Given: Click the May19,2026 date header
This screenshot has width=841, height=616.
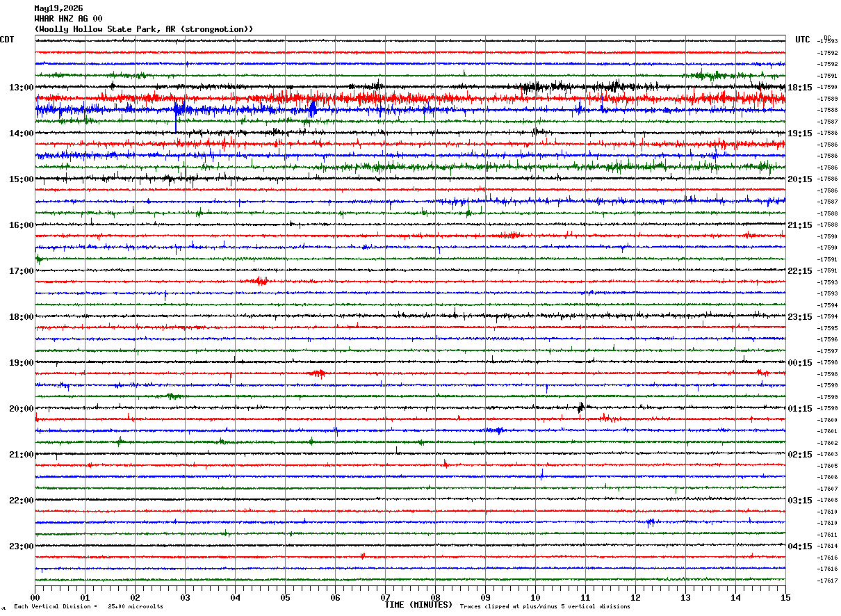Looking at the screenshot, I should tap(58, 8).
